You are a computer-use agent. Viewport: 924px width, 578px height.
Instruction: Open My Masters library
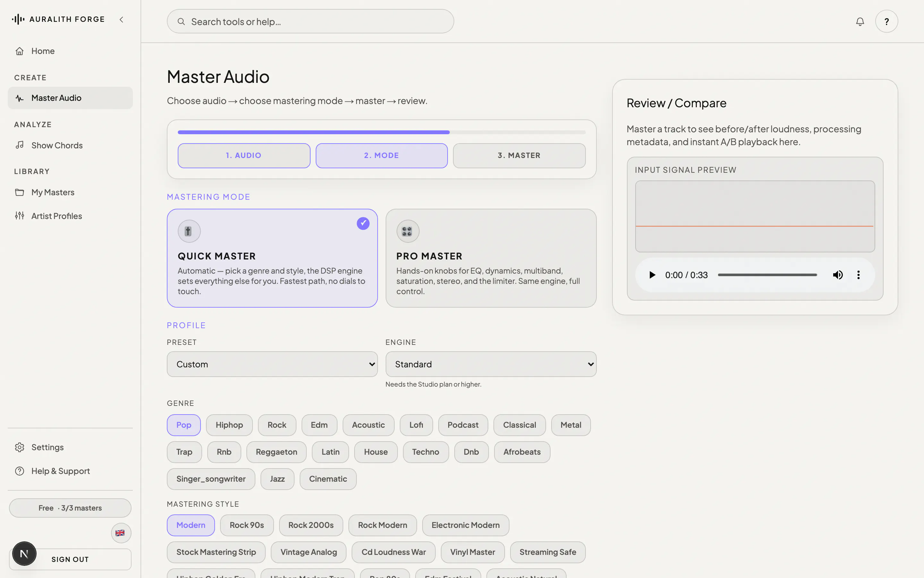(70, 192)
